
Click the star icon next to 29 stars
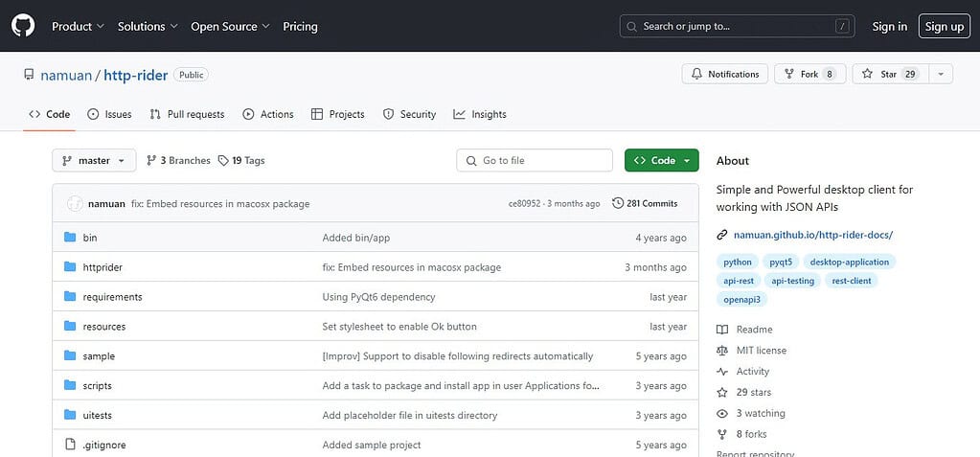(x=722, y=392)
